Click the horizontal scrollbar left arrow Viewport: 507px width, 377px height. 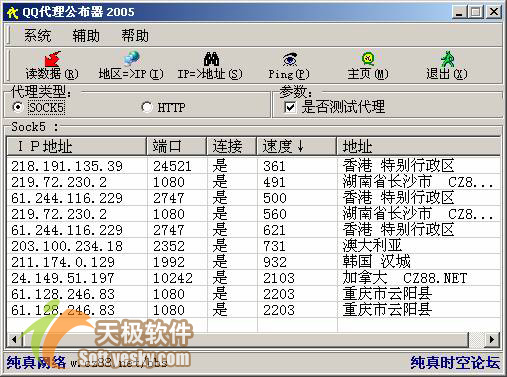click(14, 340)
